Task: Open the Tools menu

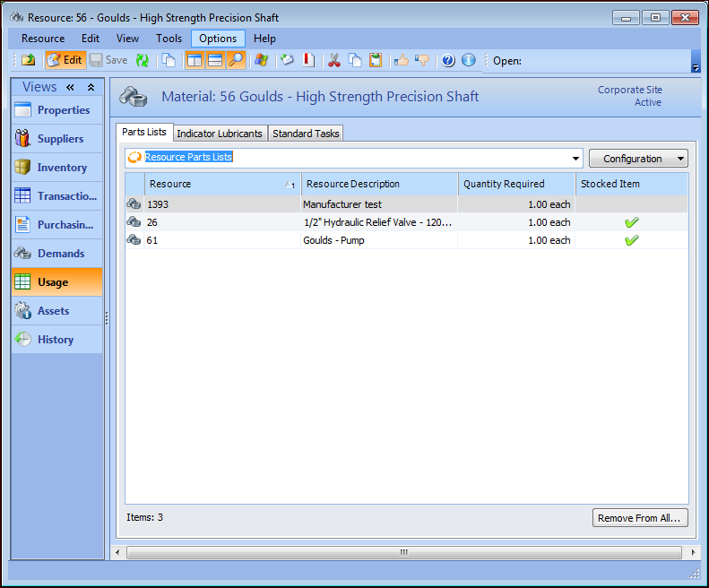Action: click(169, 39)
